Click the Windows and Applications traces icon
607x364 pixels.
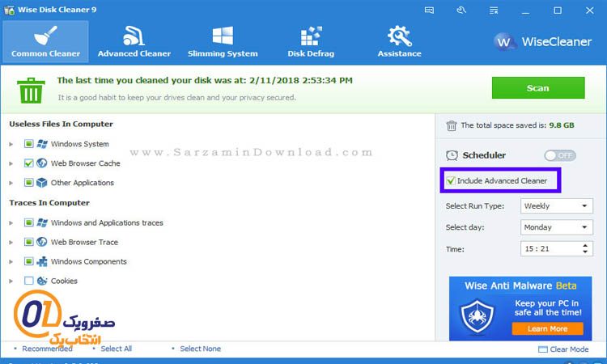click(42, 222)
